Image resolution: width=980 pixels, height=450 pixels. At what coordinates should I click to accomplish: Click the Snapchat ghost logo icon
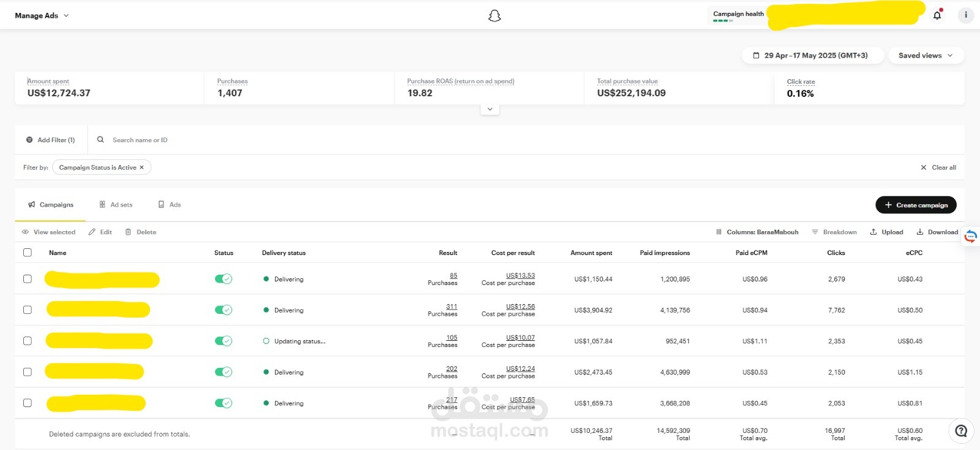tap(494, 16)
